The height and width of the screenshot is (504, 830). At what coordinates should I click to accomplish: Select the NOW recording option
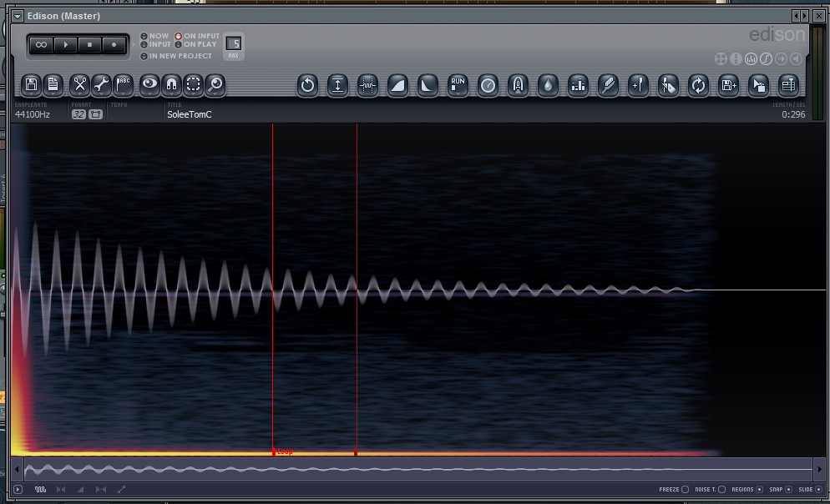pos(154,36)
